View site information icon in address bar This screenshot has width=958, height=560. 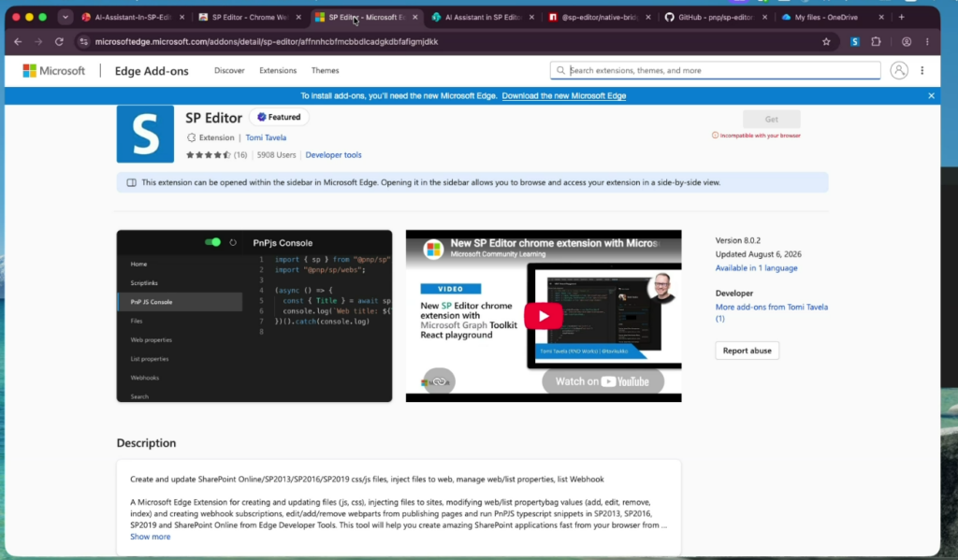(x=83, y=41)
